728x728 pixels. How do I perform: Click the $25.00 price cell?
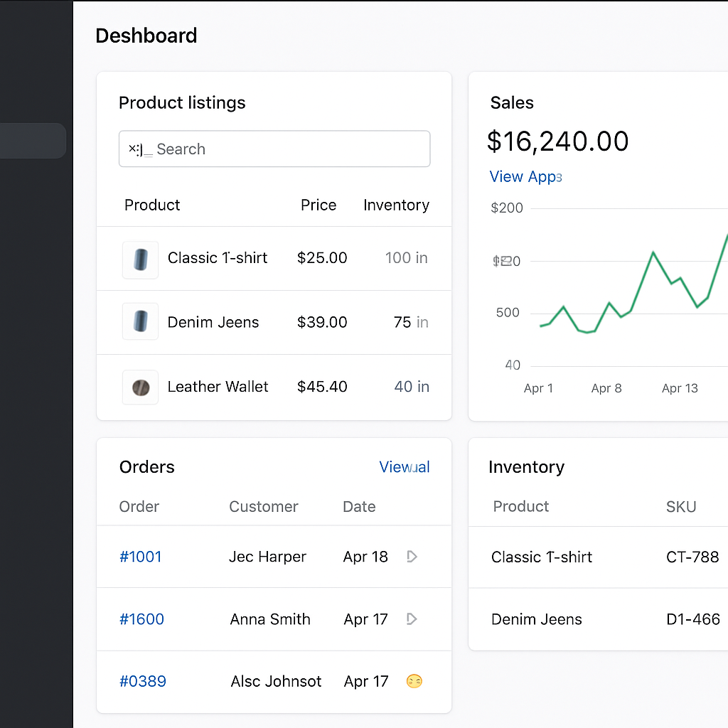[x=322, y=257]
